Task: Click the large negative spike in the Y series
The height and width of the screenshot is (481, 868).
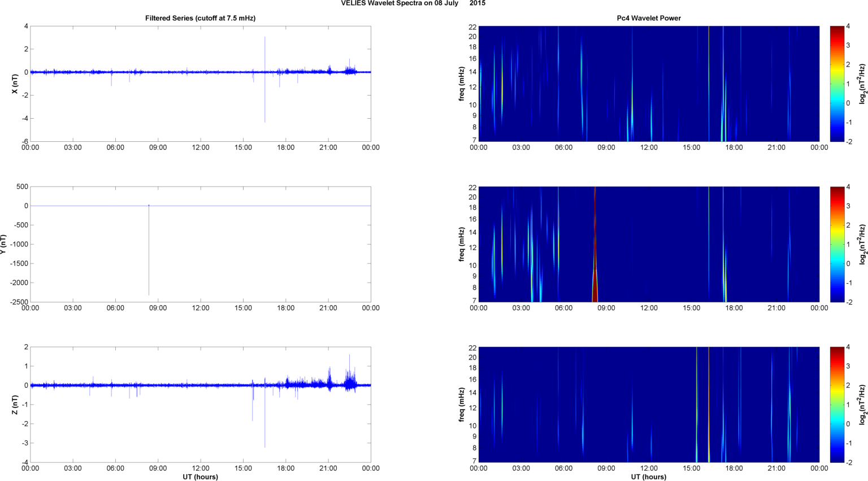Action: click(149, 254)
